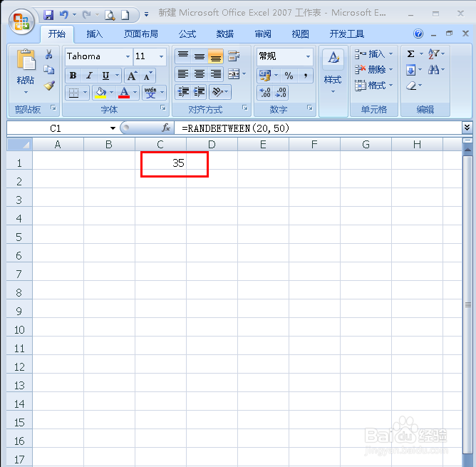Screen dimensions: 476x467
Task: Click the Clear eraser icon
Action: (x=411, y=86)
